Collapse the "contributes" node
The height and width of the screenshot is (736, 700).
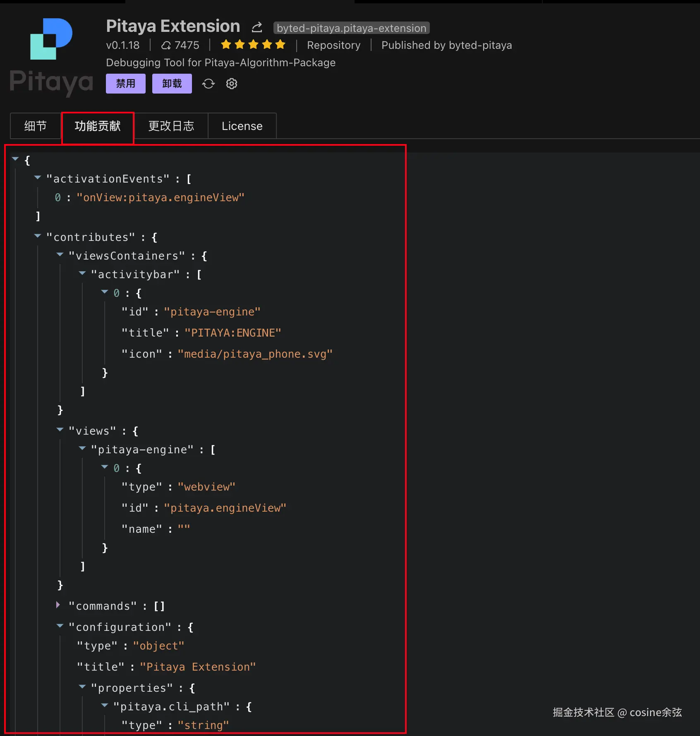click(38, 236)
